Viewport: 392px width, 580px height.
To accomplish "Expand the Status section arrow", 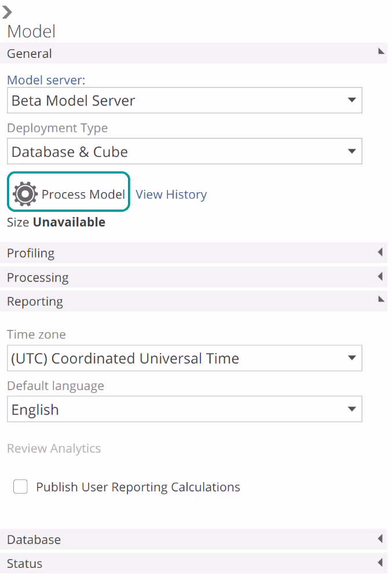I will click(x=380, y=563).
